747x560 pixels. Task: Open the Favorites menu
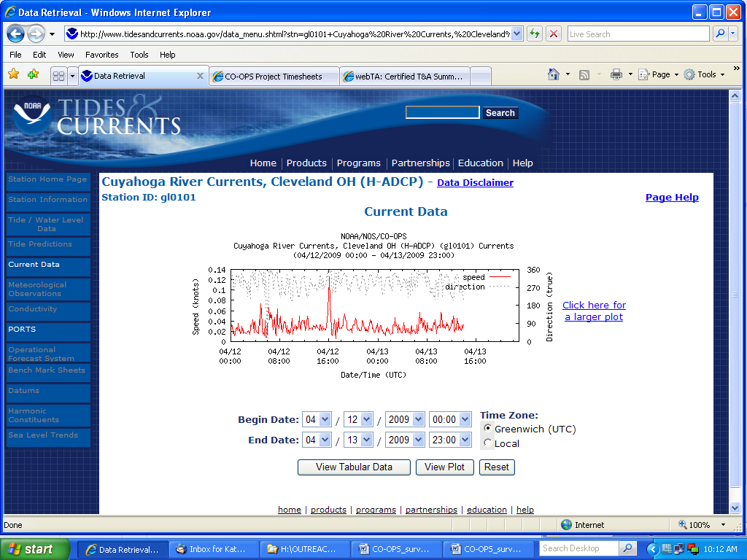[102, 55]
